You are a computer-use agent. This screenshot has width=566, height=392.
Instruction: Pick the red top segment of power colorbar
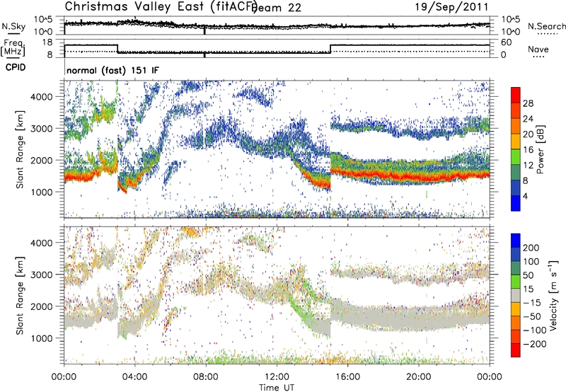[x=516, y=95]
